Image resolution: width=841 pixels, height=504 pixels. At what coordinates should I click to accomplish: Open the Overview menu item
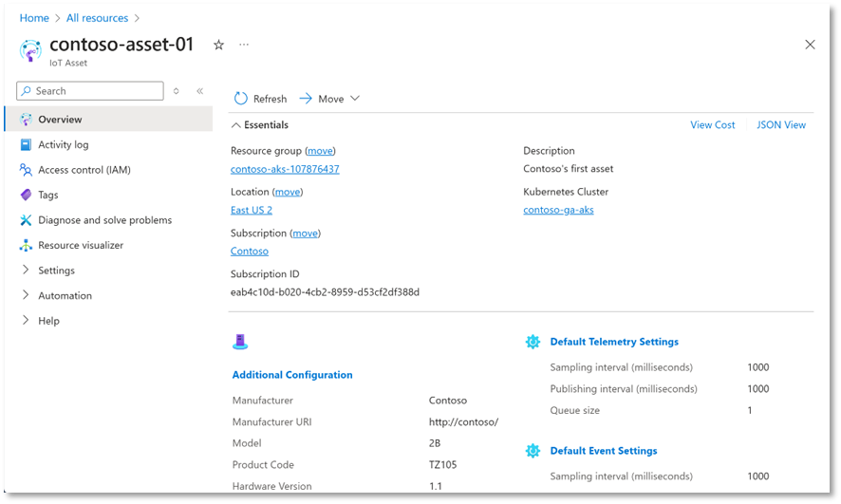(x=109, y=119)
